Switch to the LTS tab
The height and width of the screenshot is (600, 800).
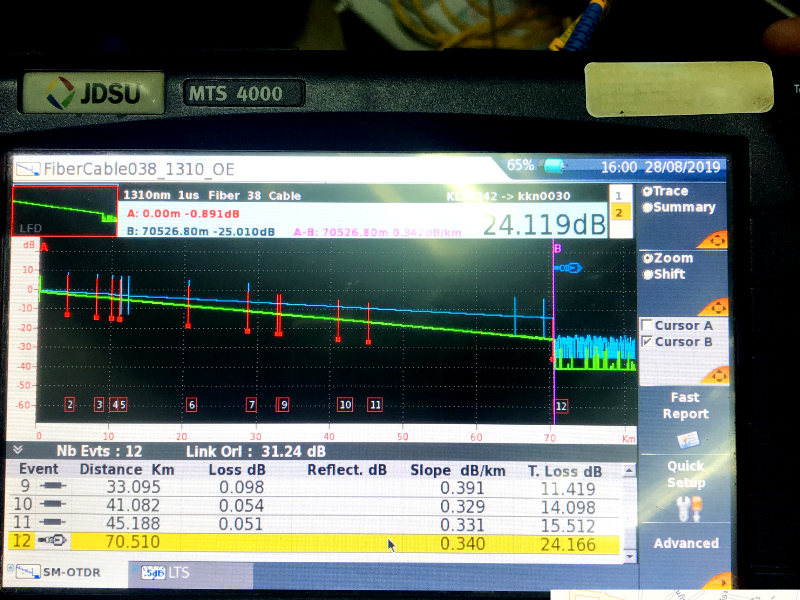[x=191, y=573]
